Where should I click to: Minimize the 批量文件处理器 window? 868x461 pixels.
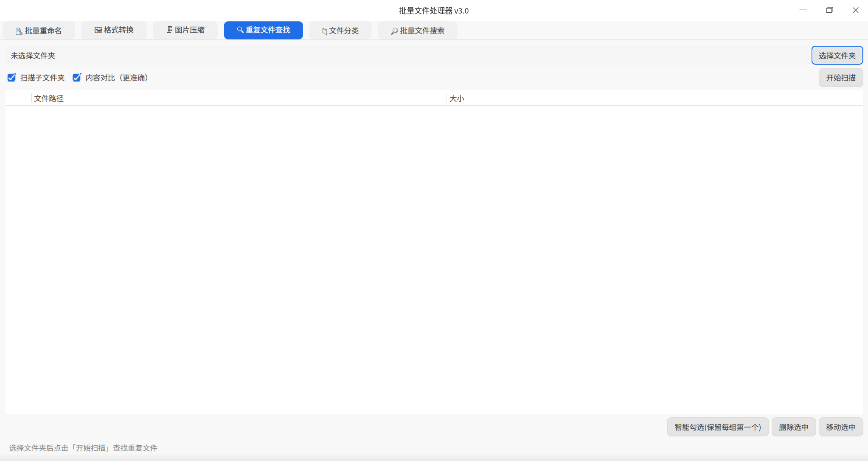click(x=803, y=10)
